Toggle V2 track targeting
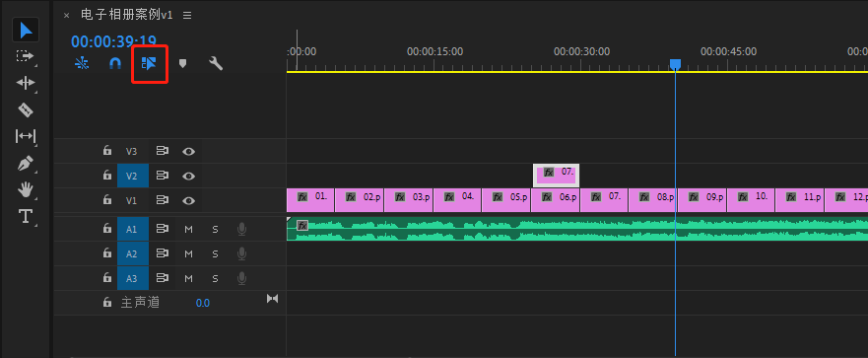Screen dimensions: 868x358 pyautogui.click(x=133, y=177)
